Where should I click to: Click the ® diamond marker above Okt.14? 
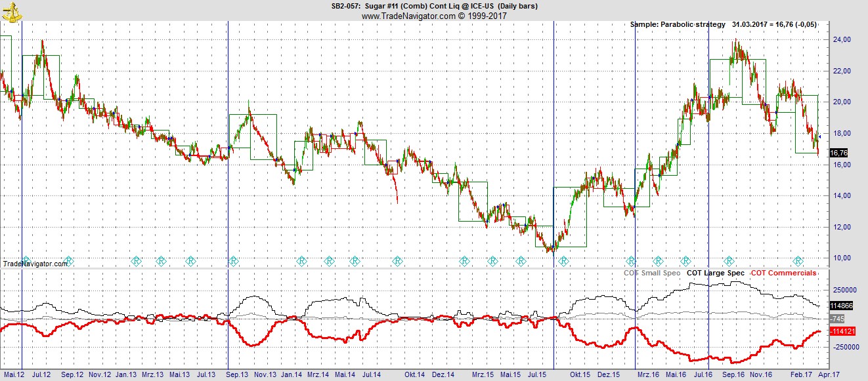click(397, 260)
